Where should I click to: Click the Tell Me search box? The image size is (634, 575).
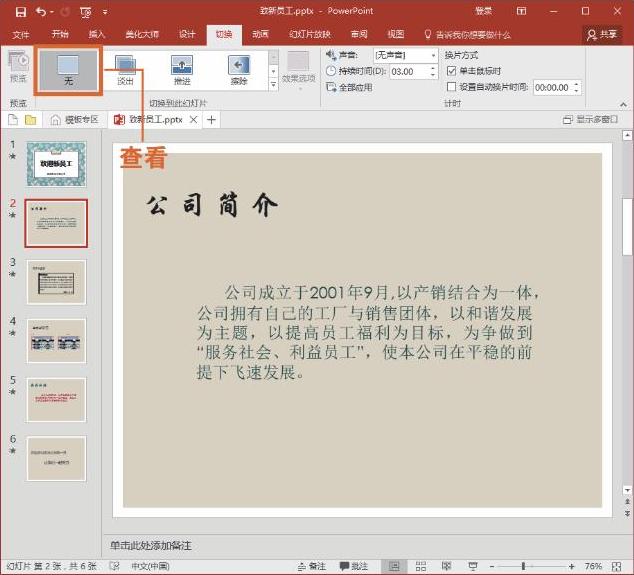(467, 35)
